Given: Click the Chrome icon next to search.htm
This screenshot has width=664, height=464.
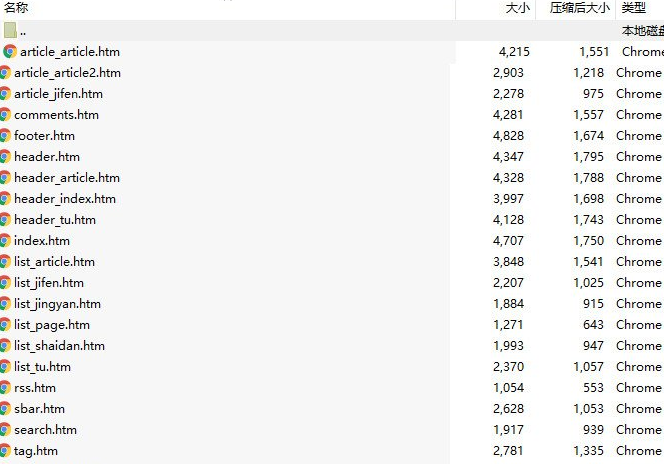Looking at the screenshot, I should pyautogui.click(x=5, y=430).
